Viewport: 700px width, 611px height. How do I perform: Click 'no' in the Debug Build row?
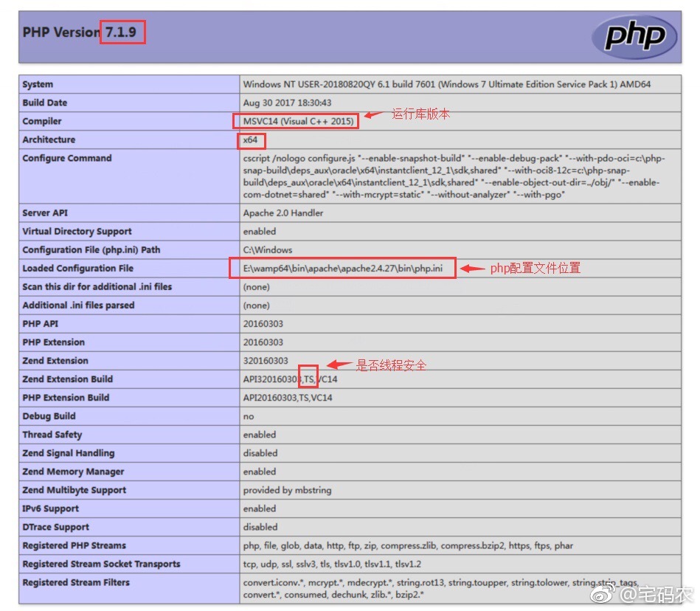249,417
